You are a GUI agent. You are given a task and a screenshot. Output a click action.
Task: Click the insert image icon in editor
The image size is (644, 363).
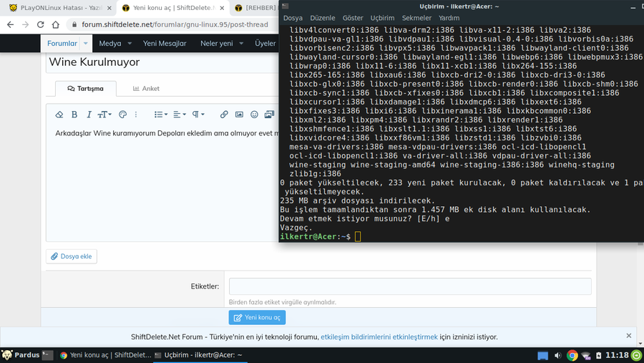(239, 115)
